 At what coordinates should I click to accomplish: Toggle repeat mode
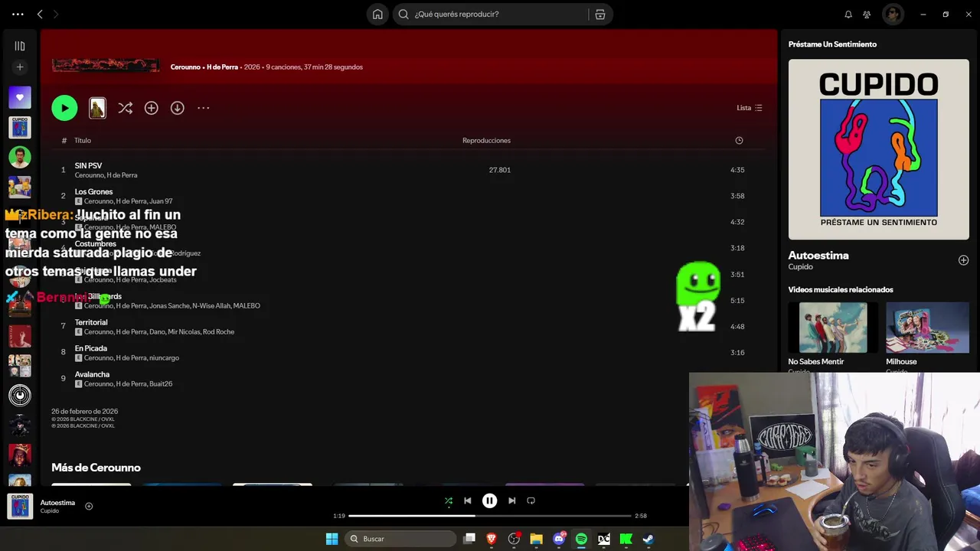[531, 500]
